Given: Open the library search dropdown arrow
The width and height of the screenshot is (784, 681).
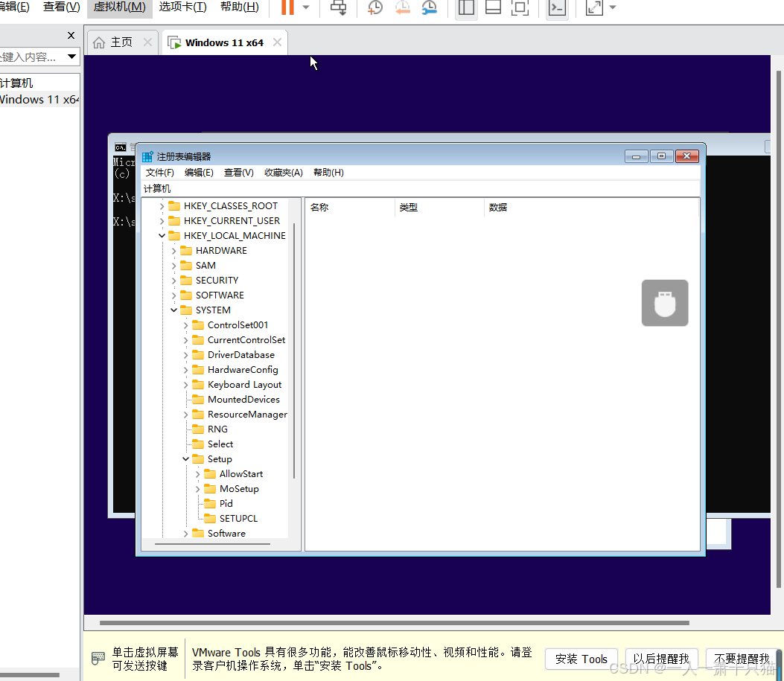Looking at the screenshot, I should 72,57.
